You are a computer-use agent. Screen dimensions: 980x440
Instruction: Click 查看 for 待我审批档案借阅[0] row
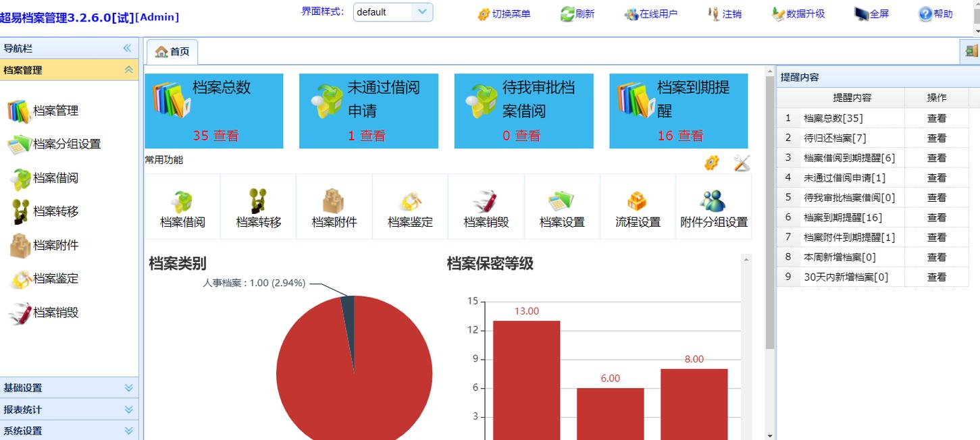937,198
